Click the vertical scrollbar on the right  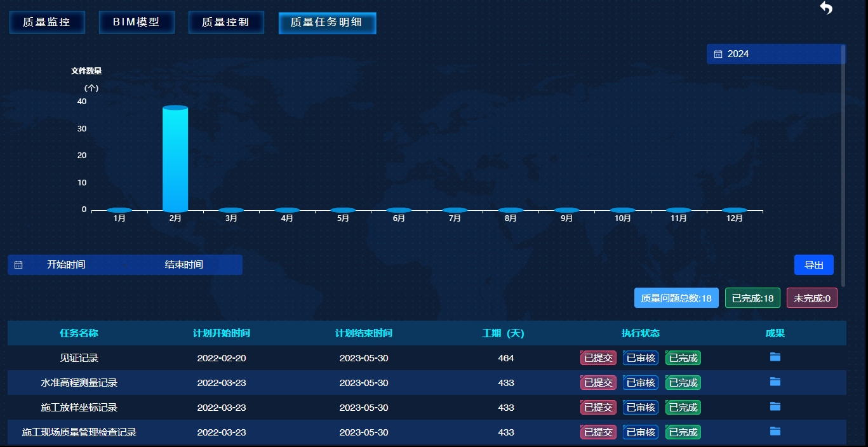click(843, 165)
